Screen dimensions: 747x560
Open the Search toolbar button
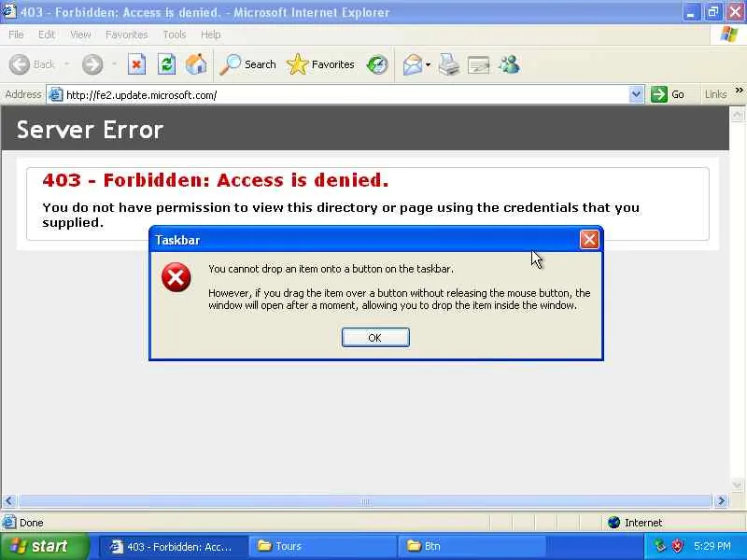[247, 64]
